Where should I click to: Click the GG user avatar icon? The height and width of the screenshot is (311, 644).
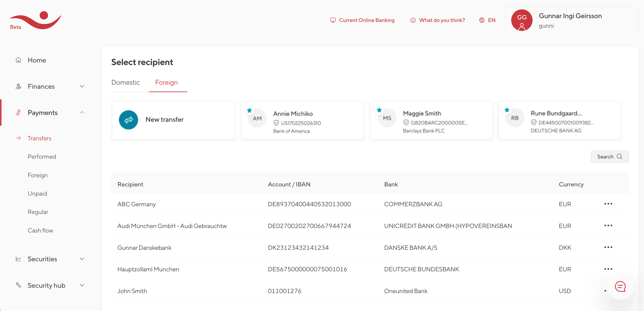[x=521, y=20]
